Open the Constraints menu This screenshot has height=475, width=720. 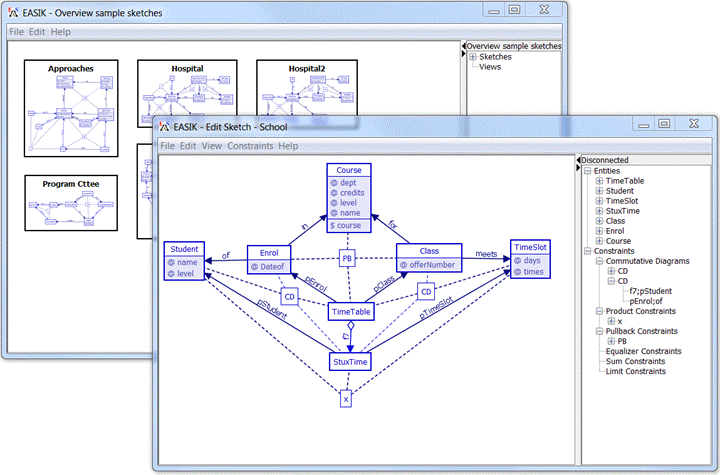[x=250, y=146]
